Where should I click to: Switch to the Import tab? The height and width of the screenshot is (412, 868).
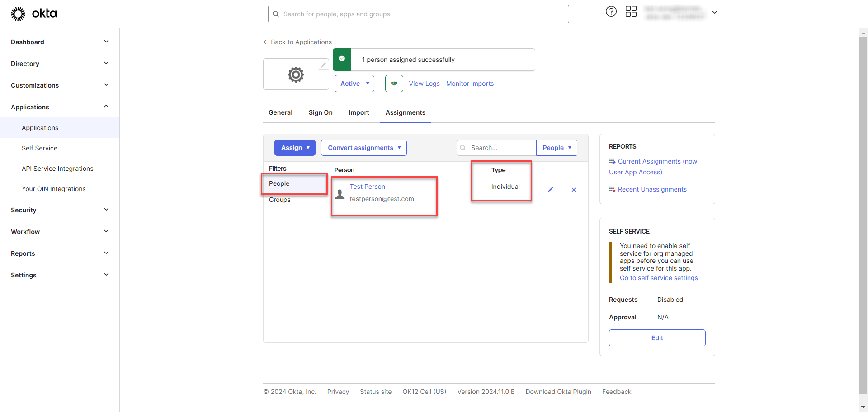[x=359, y=112]
